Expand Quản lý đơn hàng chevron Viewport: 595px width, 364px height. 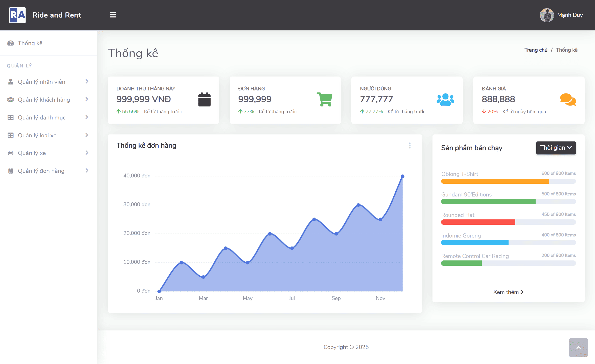(x=87, y=171)
